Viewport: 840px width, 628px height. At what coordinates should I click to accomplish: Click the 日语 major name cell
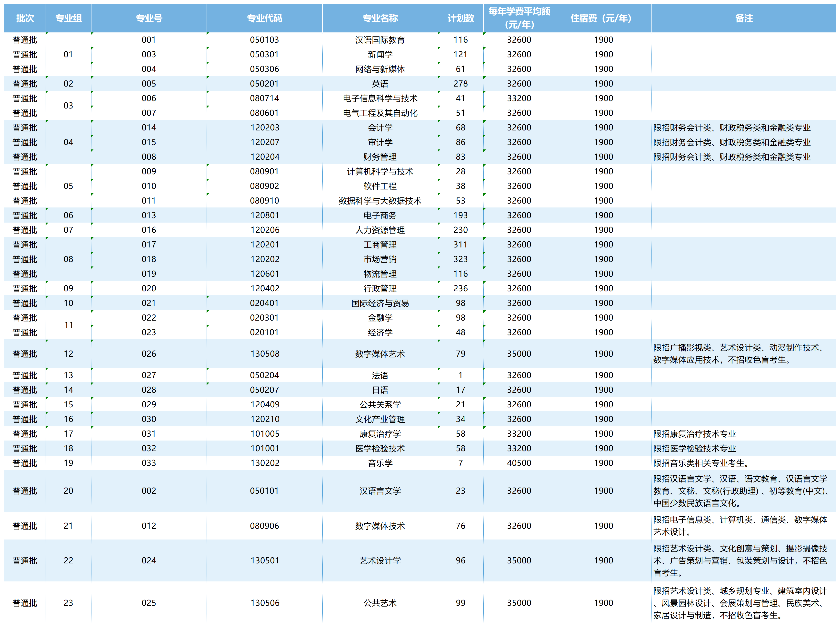[x=380, y=390]
